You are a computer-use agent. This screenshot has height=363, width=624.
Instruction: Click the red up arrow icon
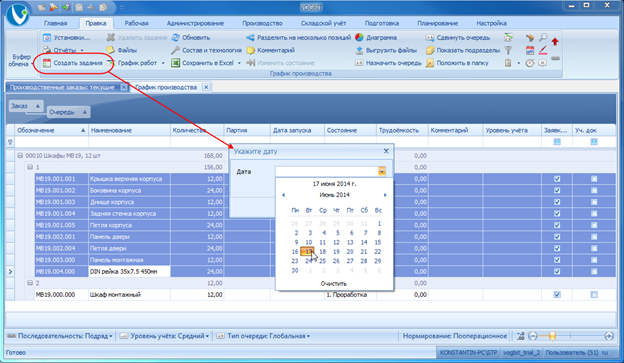pos(555,41)
